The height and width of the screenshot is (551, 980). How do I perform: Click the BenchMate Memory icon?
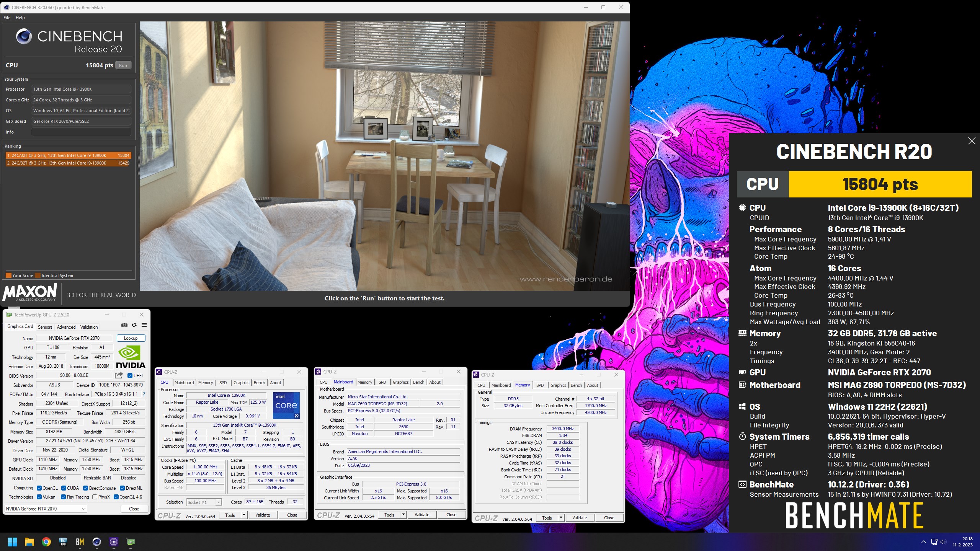click(x=742, y=333)
